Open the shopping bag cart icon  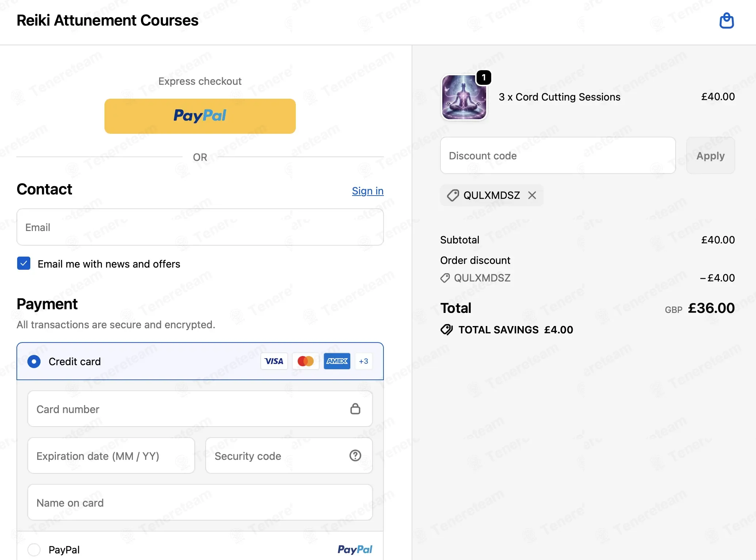pos(726,20)
